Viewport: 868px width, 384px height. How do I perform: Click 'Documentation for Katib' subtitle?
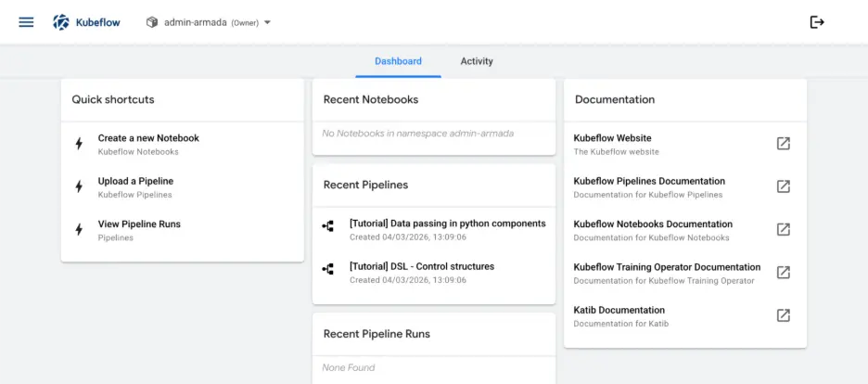(620, 324)
